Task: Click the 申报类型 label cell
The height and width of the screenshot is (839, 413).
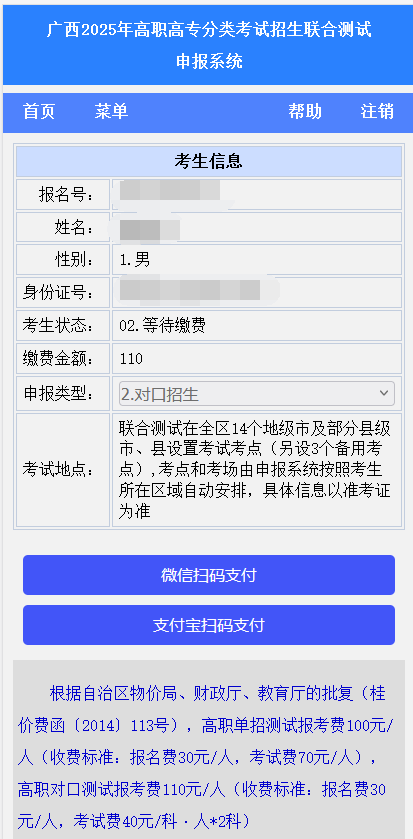Action: (x=63, y=394)
